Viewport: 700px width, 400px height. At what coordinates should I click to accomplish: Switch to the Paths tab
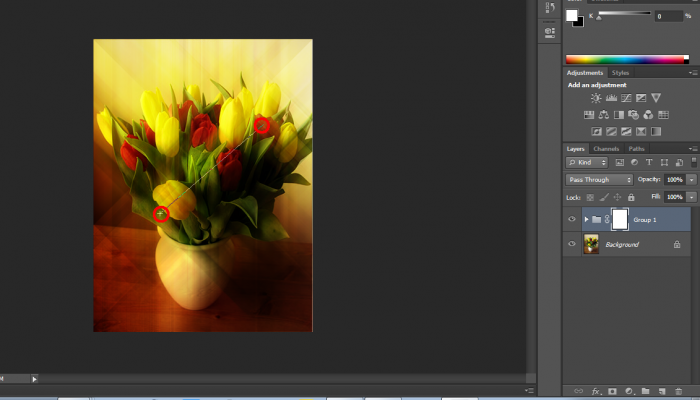(636, 149)
